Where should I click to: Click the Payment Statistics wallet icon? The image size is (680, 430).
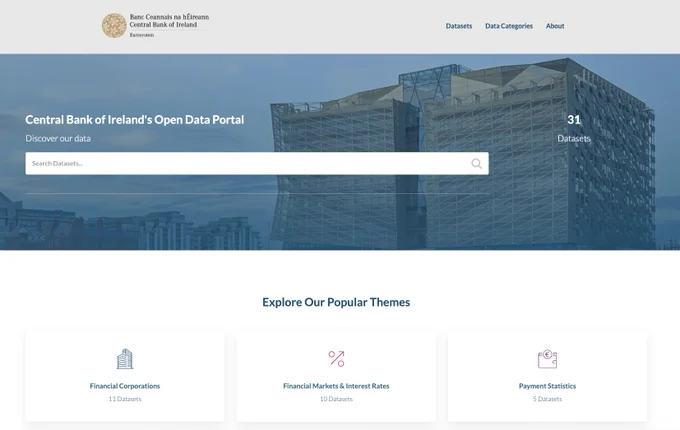click(547, 359)
